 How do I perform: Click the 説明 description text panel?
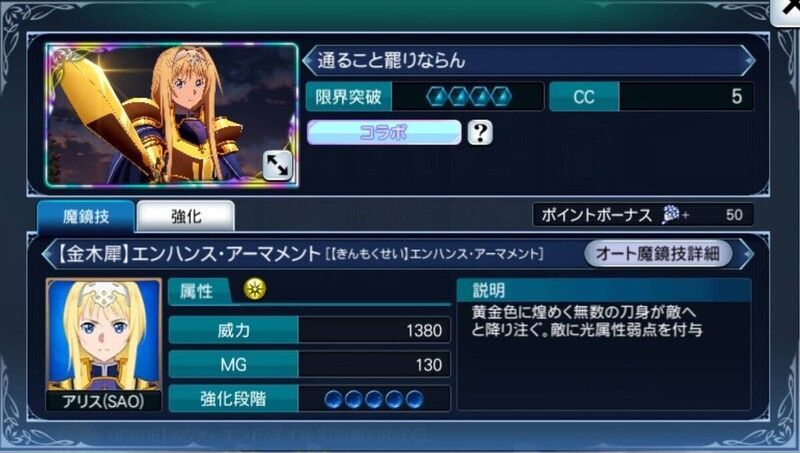click(x=604, y=344)
